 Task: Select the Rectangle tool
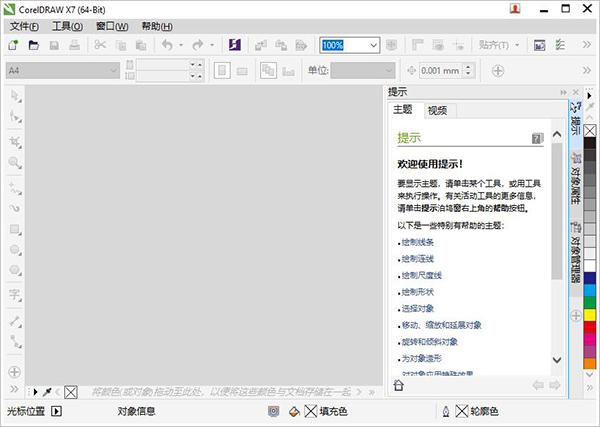click(x=15, y=229)
